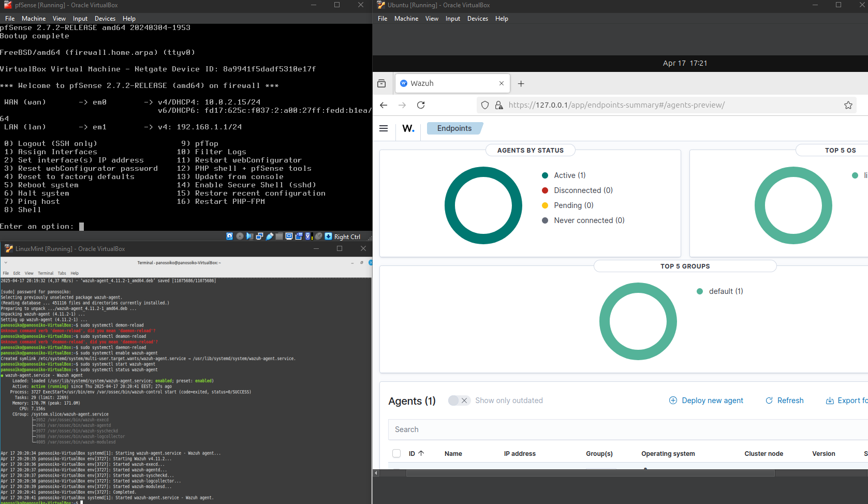
Task: Open the terminal window menu chevron in LinuxMint
Action: [x=6, y=263]
